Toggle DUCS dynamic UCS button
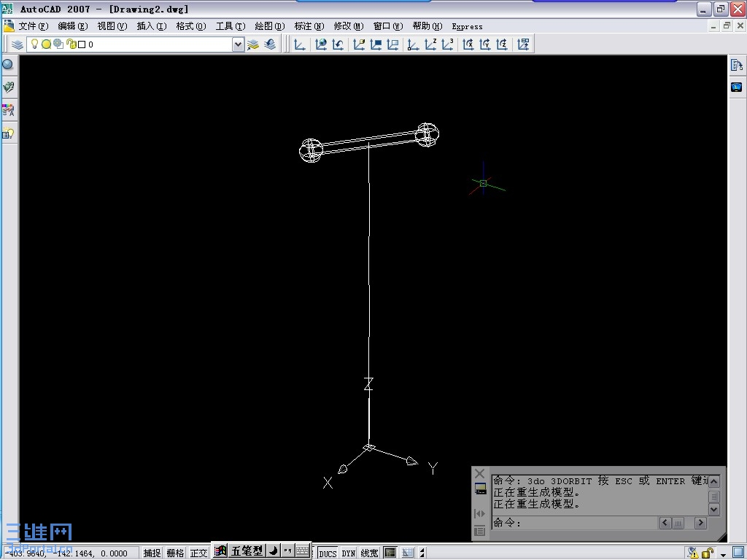The image size is (747, 560). point(328,553)
